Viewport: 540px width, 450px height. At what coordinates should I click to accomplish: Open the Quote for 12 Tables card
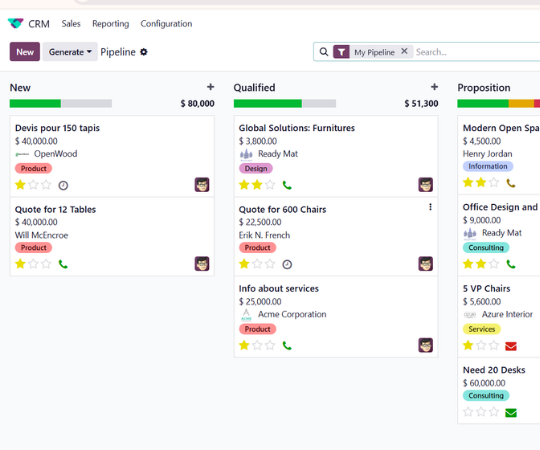point(112,237)
